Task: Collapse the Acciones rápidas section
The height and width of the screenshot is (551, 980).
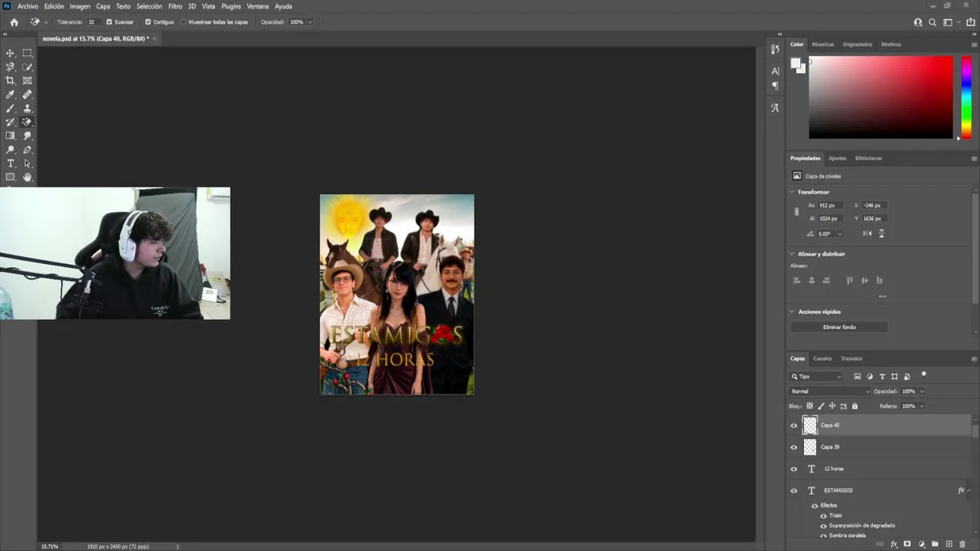Action: click(x=792, y=312)
